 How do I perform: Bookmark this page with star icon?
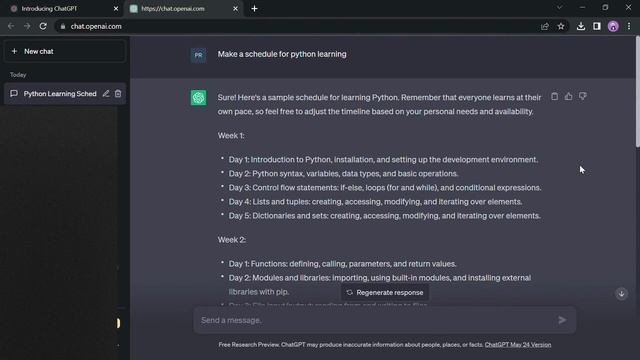coord(561,27)
